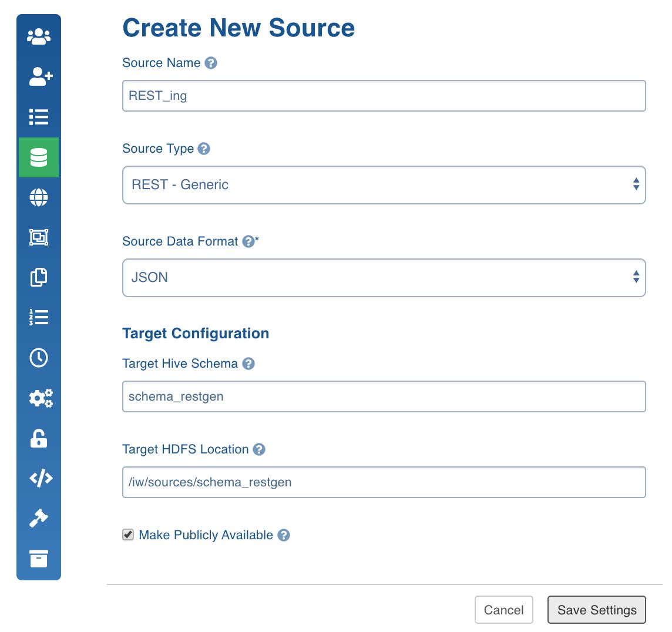The height and width of the screenshot is (632, 672).
Task: Click help icon beside Target HDFS Location
Action: coord(259,449)
